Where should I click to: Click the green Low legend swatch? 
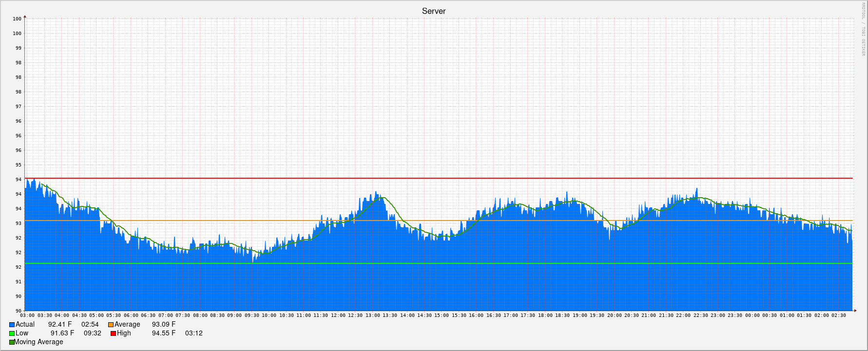coord(12,333)
